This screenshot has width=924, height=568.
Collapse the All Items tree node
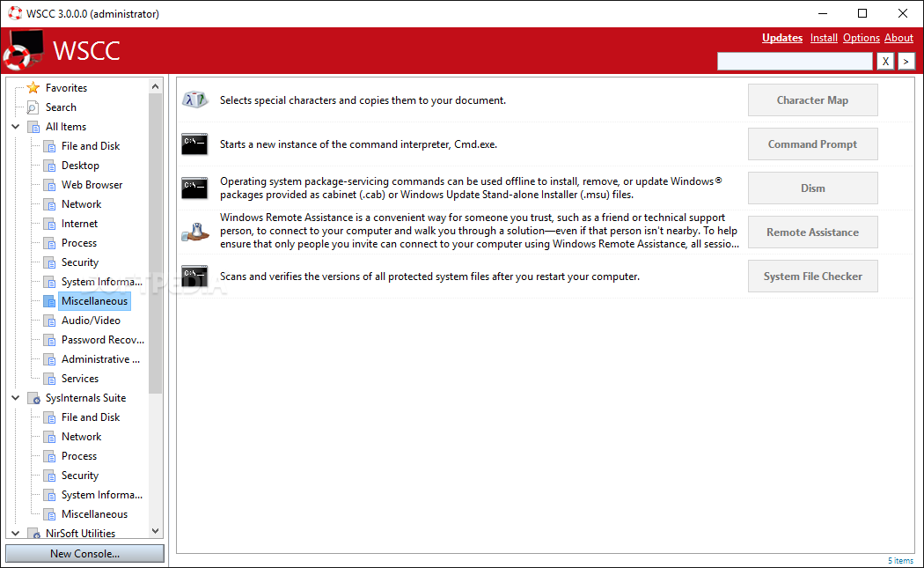point(16,126)
